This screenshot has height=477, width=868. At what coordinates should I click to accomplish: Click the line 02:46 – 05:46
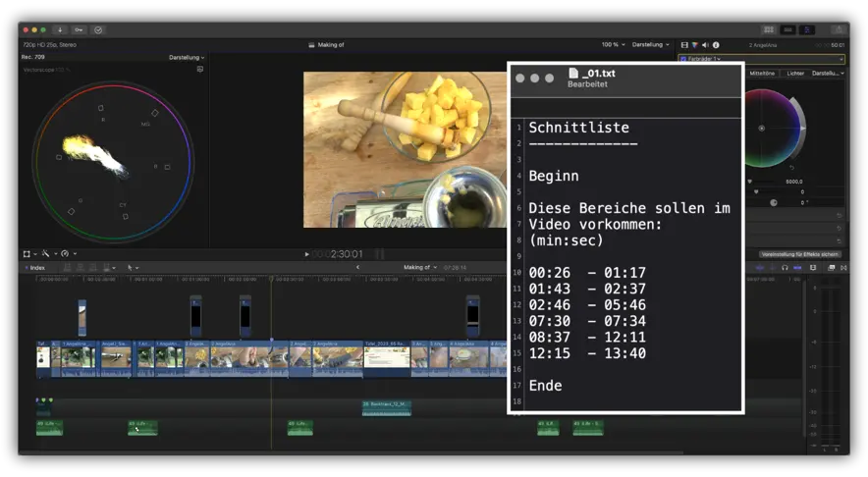point(587,305)
